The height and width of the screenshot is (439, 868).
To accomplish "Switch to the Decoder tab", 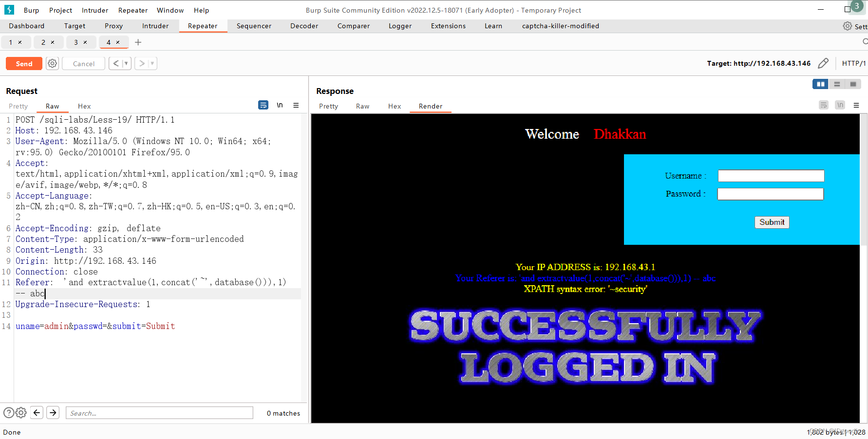I will pos(304,26).
